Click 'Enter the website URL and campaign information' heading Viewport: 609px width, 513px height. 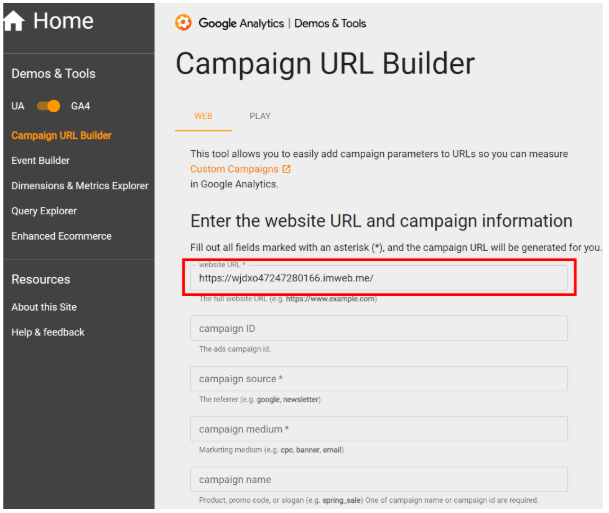tap(381, 221)
